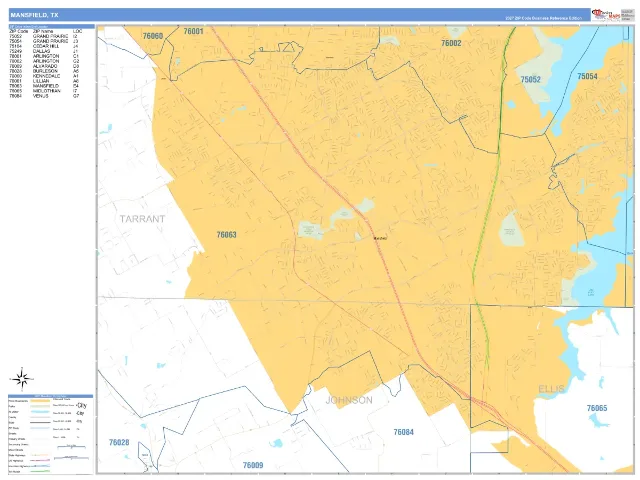Click the light green Parks swatch in the legend
The width and height of the screenshot is (640, 480).
40,407
